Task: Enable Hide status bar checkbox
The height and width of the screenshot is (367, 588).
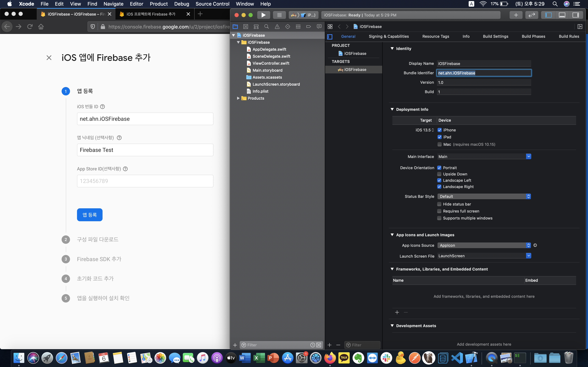Action: pos(439,204)
